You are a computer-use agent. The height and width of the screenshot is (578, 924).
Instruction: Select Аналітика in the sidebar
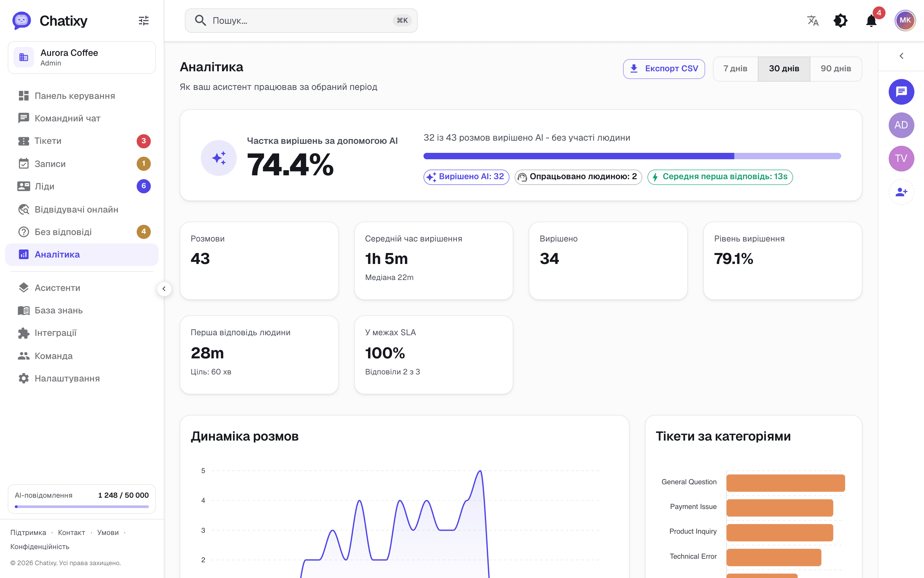[82, 255]
